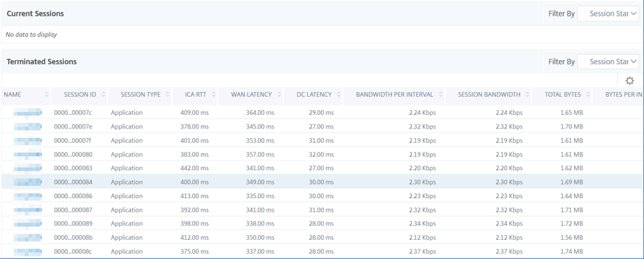Open the table settings gear icon
644x259 pixels.
click(629, 81)
